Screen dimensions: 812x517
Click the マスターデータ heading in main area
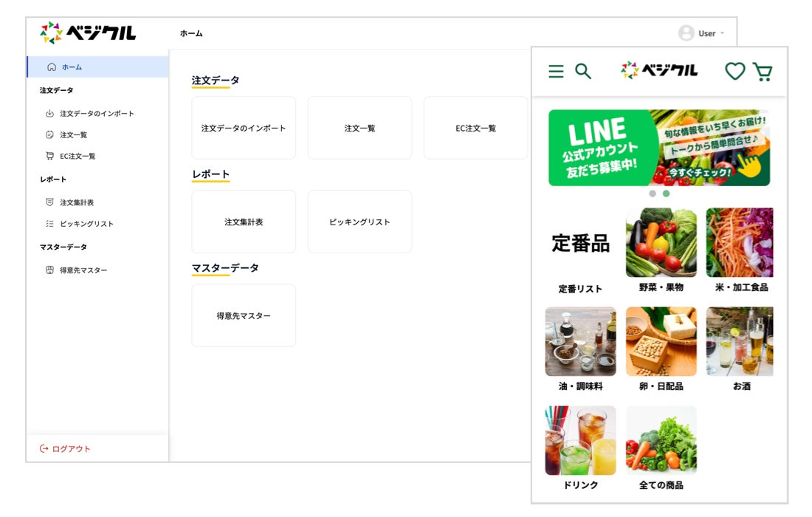point(225,268)
